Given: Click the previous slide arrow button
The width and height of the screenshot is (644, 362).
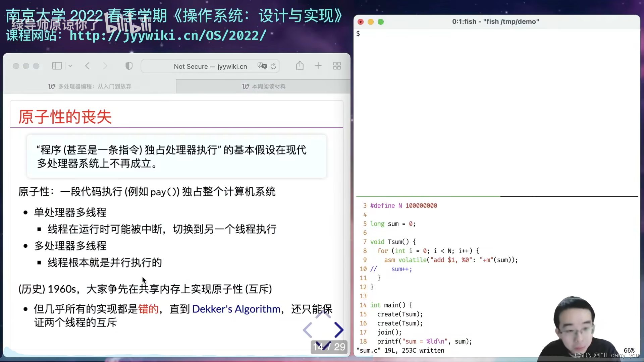Looking at the screenshot, I should point(308,330).
